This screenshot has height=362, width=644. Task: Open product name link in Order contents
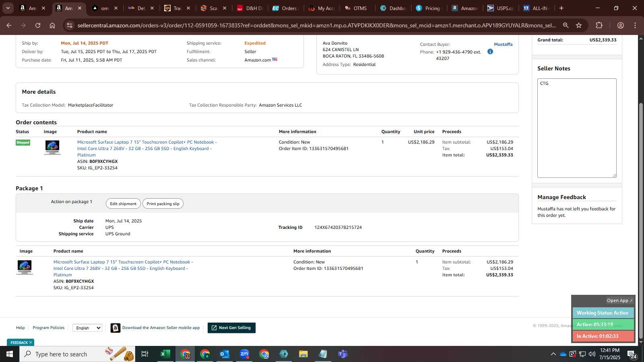147,148
